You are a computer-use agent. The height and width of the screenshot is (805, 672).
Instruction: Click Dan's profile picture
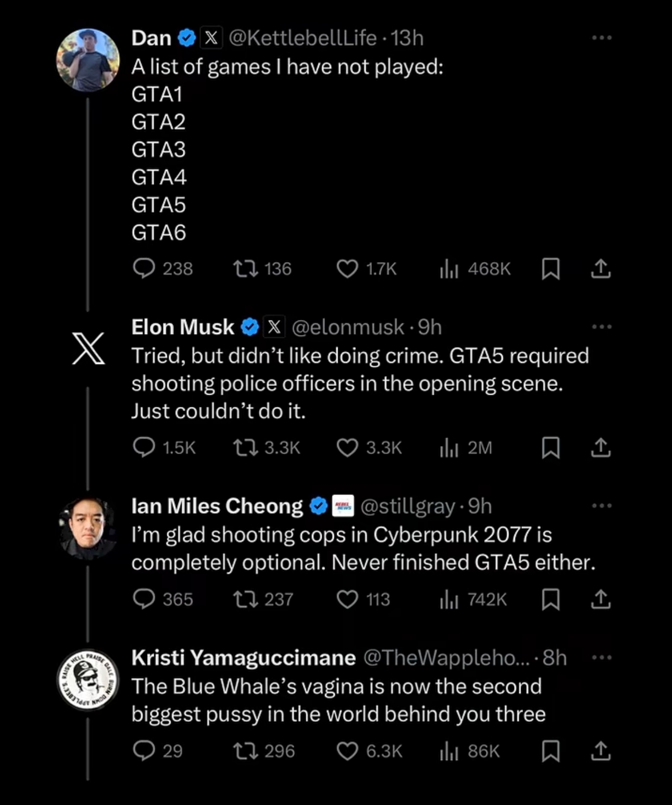tap(88, 59)
